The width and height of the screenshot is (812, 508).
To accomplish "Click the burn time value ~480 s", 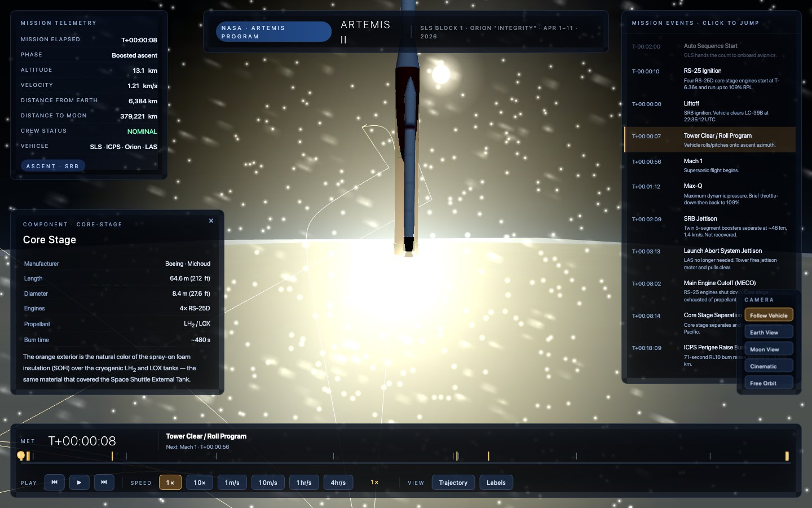I will 201,340.
